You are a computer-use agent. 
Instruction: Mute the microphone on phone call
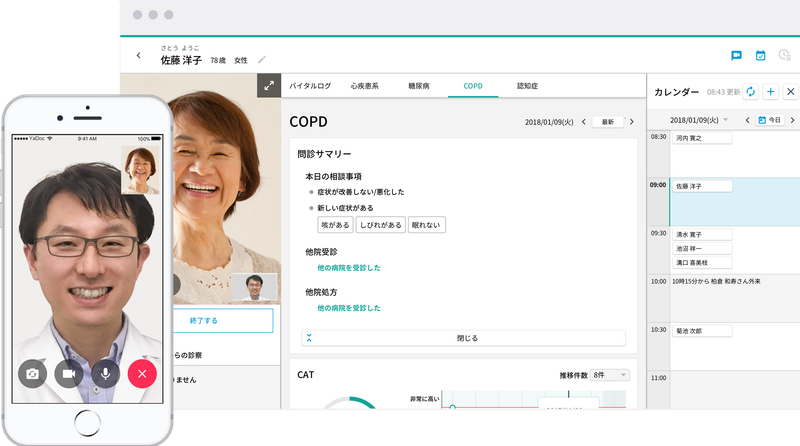106,374
